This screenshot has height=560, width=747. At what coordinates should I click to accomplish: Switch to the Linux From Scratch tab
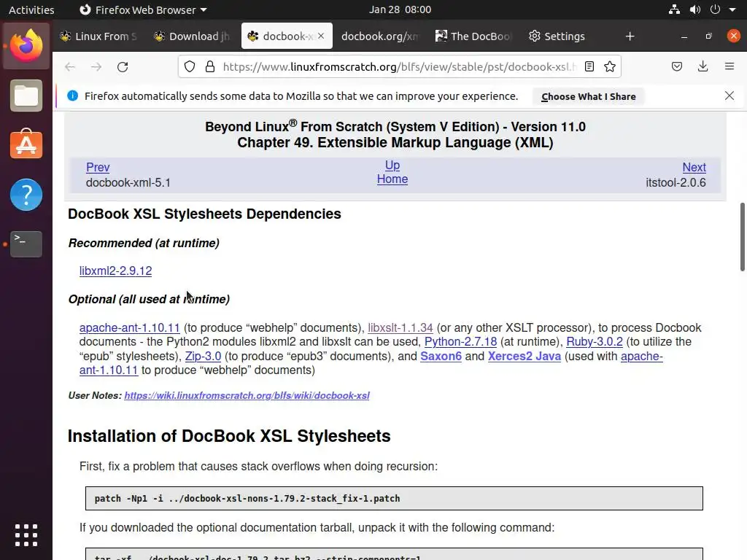[x=98, y=36]
